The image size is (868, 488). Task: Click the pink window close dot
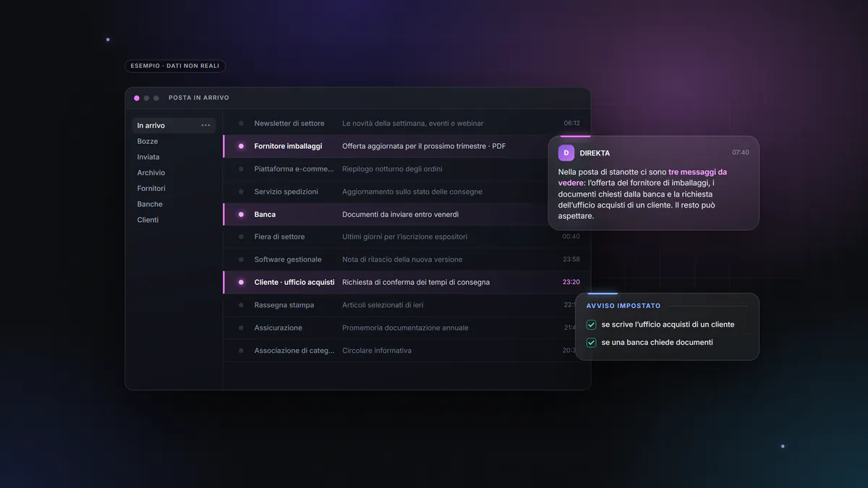[x=137, y=98]
